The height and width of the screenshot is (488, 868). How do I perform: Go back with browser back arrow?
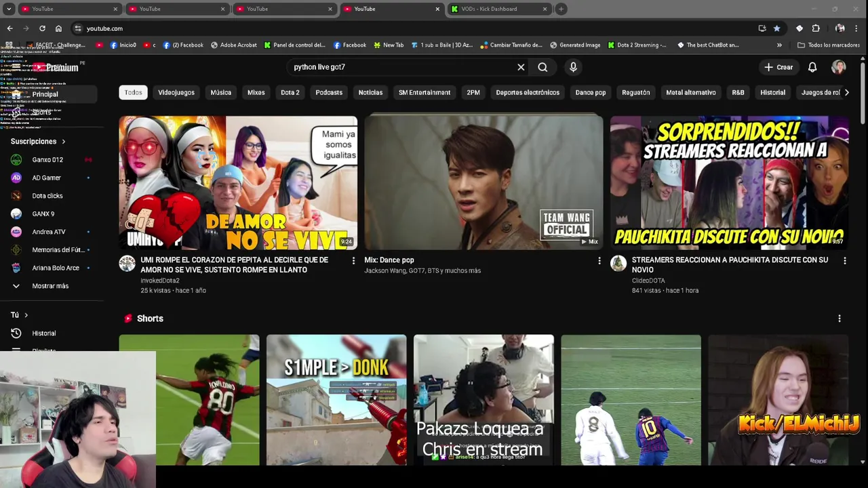tap(9, 28)
